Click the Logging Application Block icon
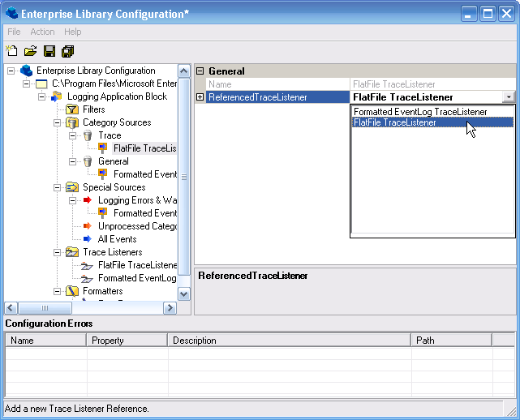Screen dimensions: 520x420 pos(57,96)
